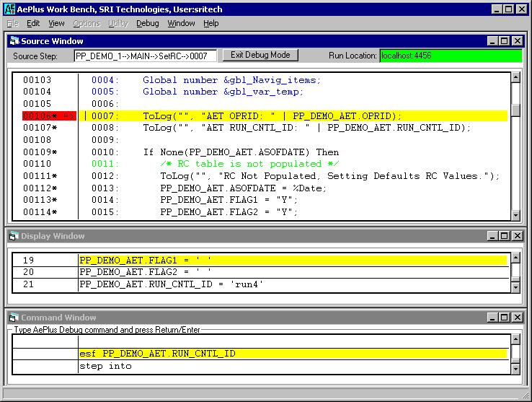The image size is (532, 402).
Task: Close the Command Window
Action: (516, 318)
